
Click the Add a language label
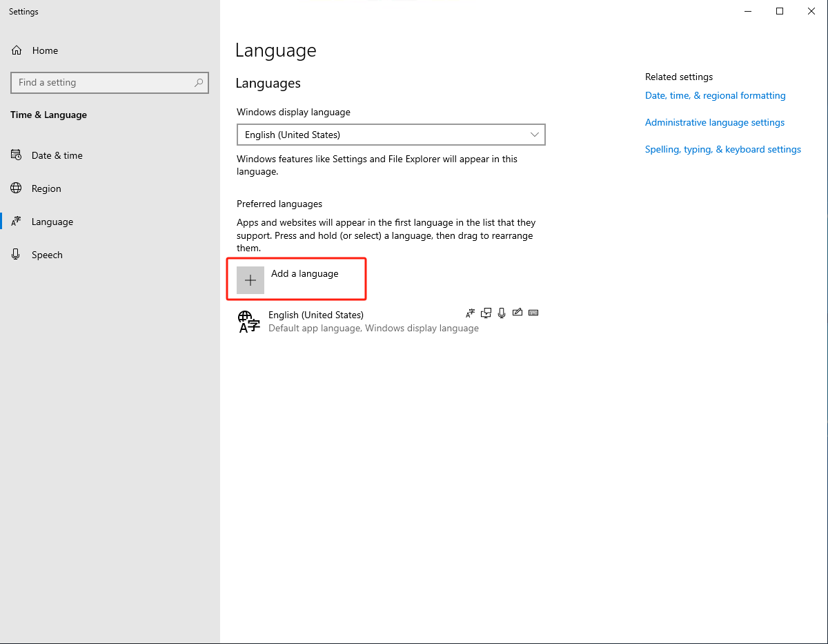(304, 273)
